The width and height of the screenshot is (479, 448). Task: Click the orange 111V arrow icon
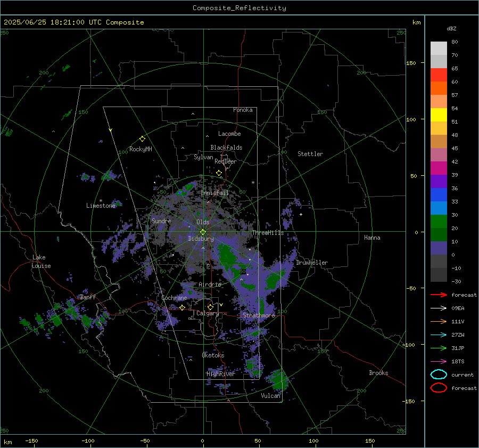pos(439,321)
